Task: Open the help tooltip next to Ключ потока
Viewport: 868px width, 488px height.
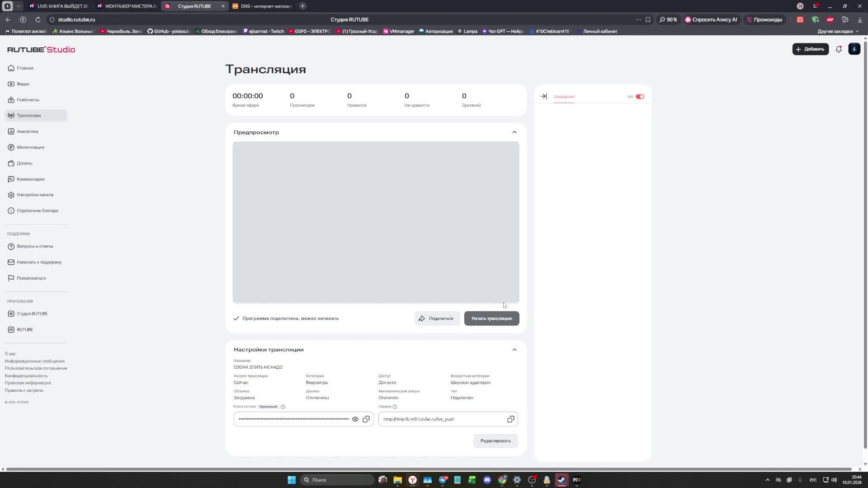Action: coord(283,407)
